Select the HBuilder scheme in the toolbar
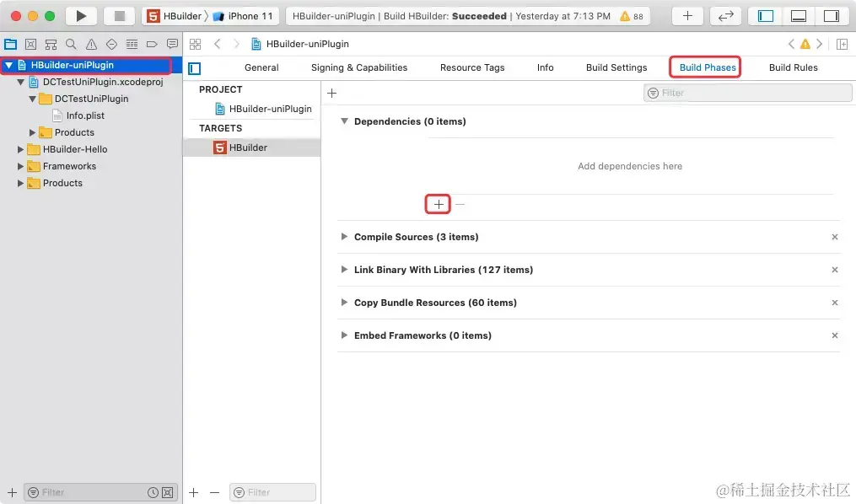Screen dimensions: 856x504 point(174,16)
